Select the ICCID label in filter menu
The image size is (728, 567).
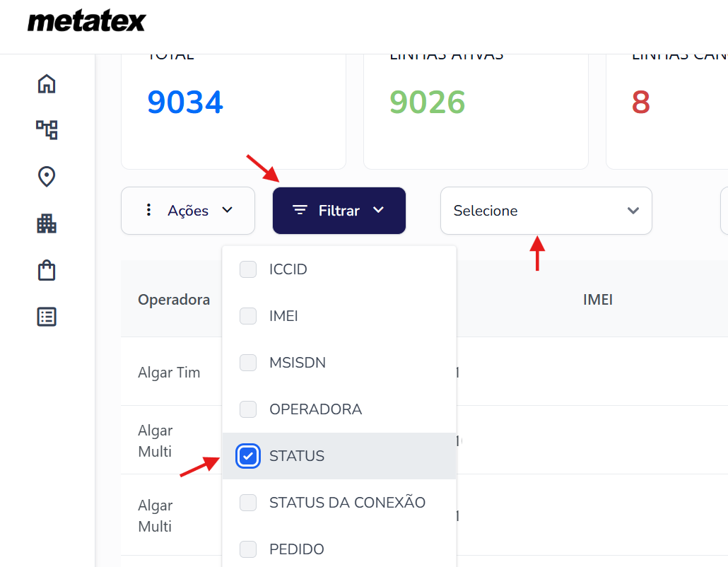[x=288, y=269]
